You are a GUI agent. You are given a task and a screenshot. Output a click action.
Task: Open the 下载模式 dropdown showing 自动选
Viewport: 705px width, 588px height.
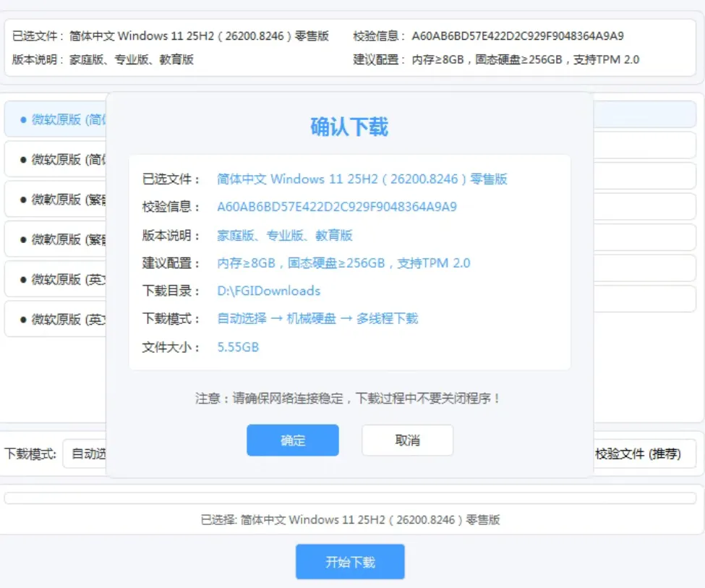click(85, 453)
